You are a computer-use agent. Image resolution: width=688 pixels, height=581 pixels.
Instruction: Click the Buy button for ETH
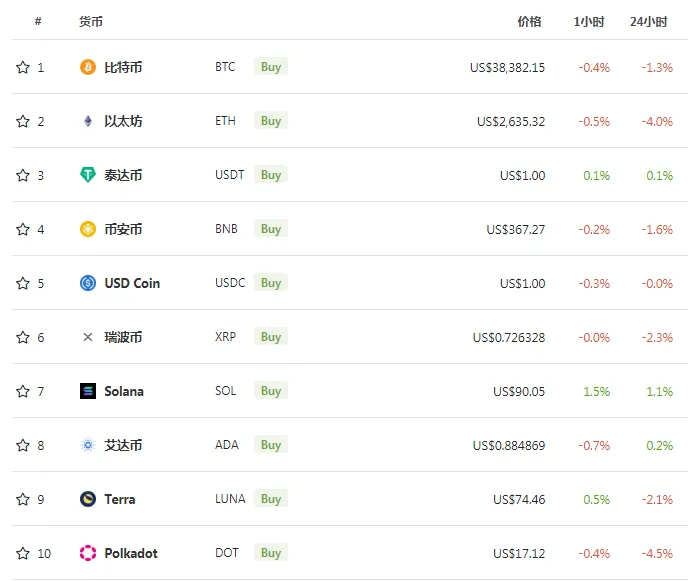click(271, 121)
